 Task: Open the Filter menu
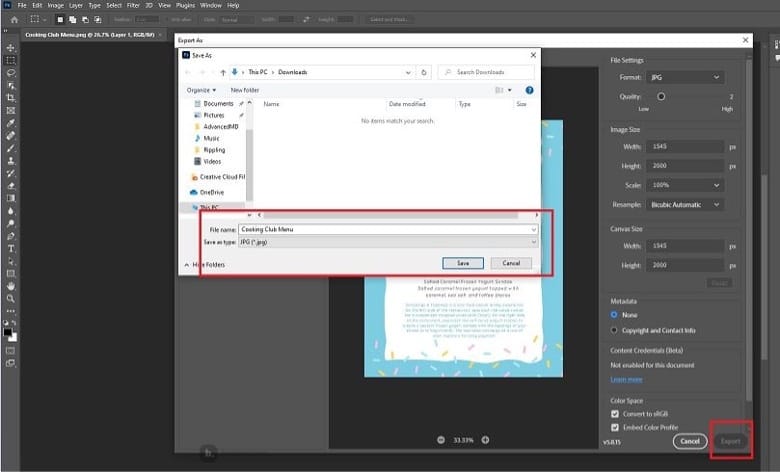coord(131,5)
